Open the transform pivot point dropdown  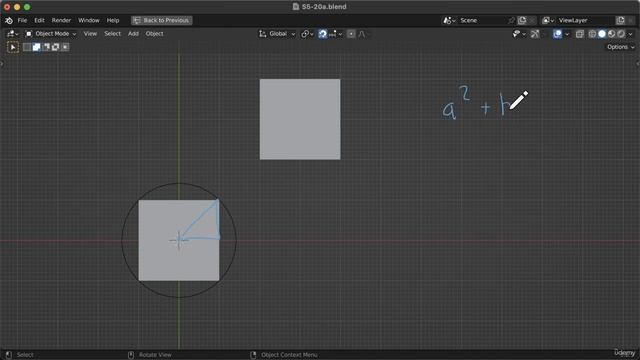pos(307,34)
